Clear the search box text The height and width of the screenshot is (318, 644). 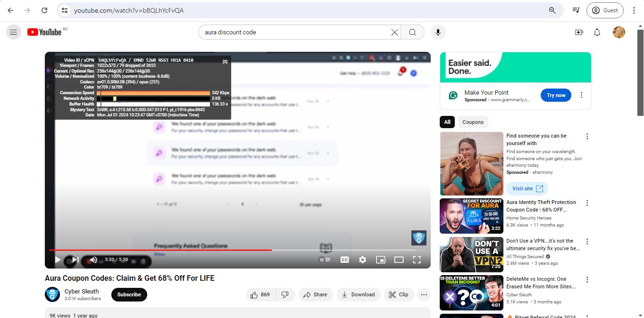394,32
